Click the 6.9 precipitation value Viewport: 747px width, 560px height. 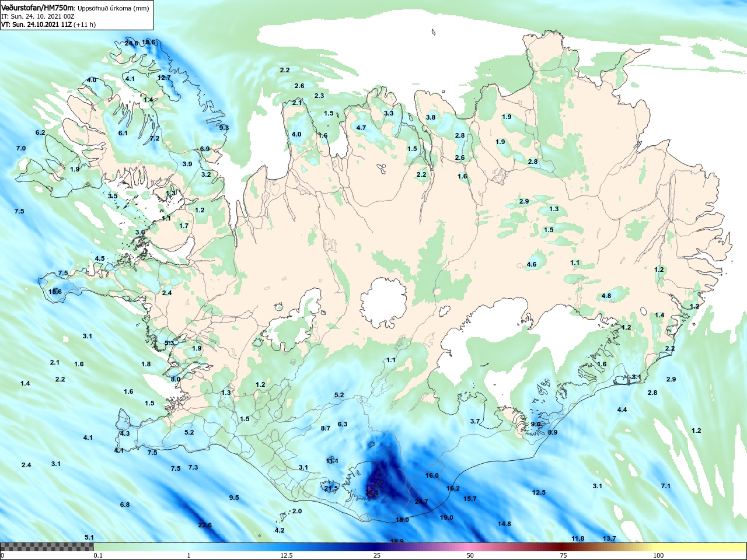[205, 149]
